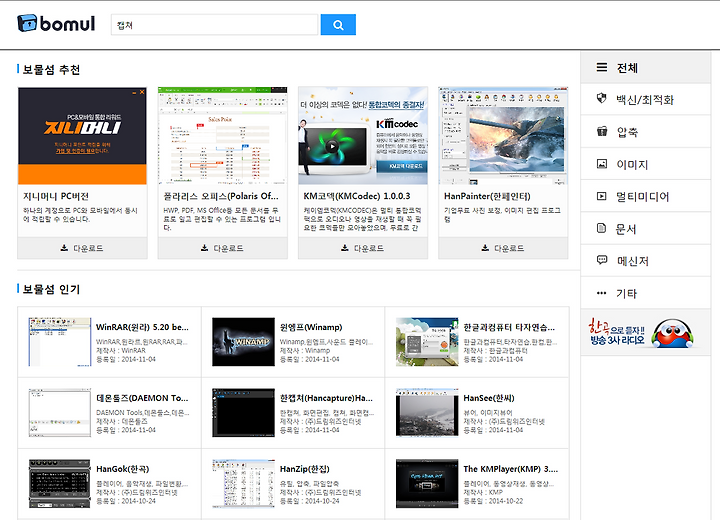Image resolution: width=720 pixels, height=520 pixels.
Task: Click the HanSee snowy photo thumbnail
Action: [x=427, y=413]
